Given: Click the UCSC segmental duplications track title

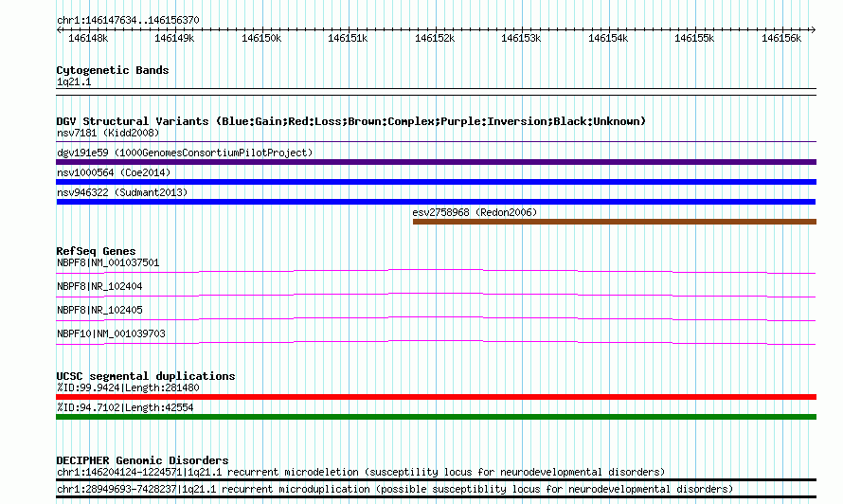Looking at the screenshot, I should [146, 376].
